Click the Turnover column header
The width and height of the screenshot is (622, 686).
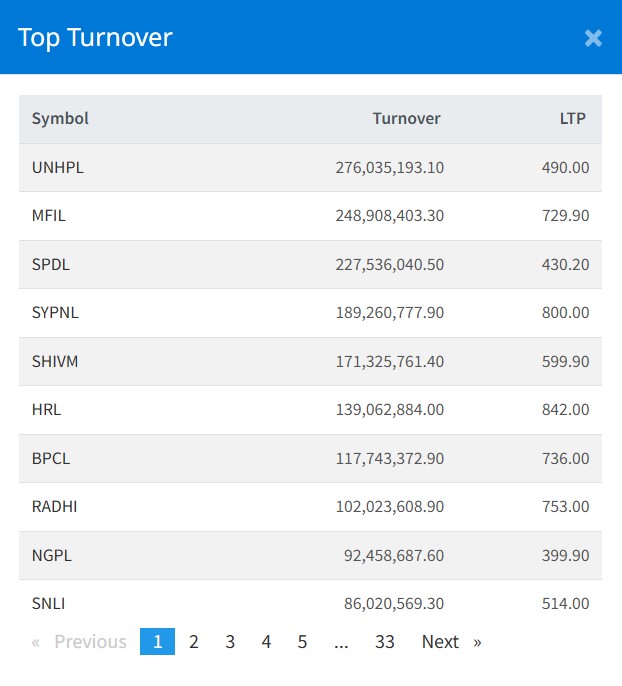tap(406, 119)
